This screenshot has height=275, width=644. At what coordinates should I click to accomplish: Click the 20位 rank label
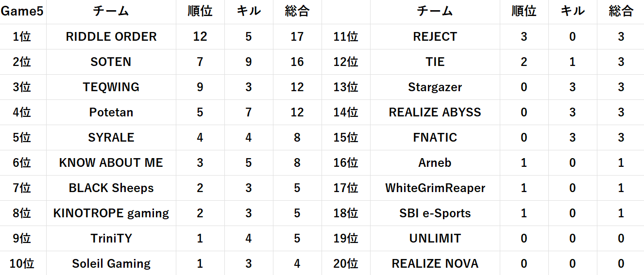[346, 264]
